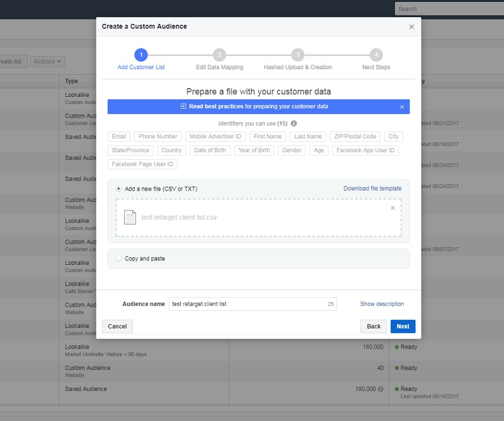Click the Facebook Page User ID tag
This screenshot has width=504, height=421.
point(142,164)
